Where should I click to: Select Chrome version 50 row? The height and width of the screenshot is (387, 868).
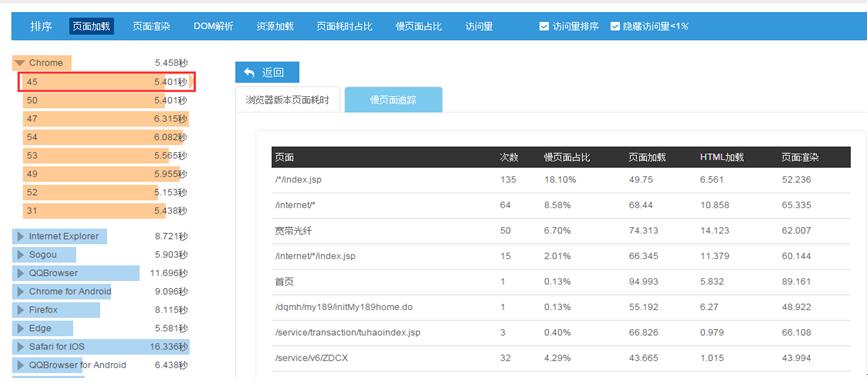(x=105, y=100)
